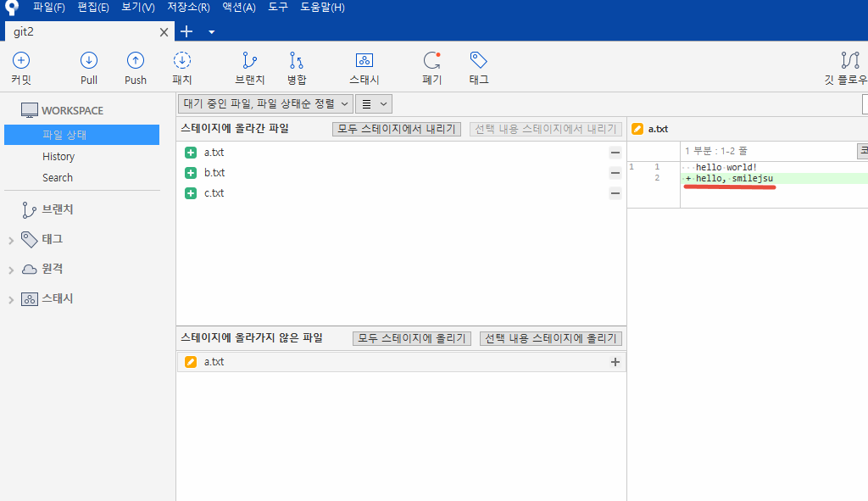Click 선택 내용 스테이지에 올리기 button
Screen dimensions: 868x501
pos(551,338)
